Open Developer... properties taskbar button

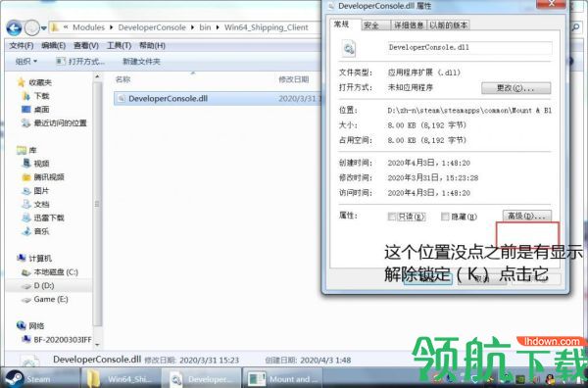[202, 378]
